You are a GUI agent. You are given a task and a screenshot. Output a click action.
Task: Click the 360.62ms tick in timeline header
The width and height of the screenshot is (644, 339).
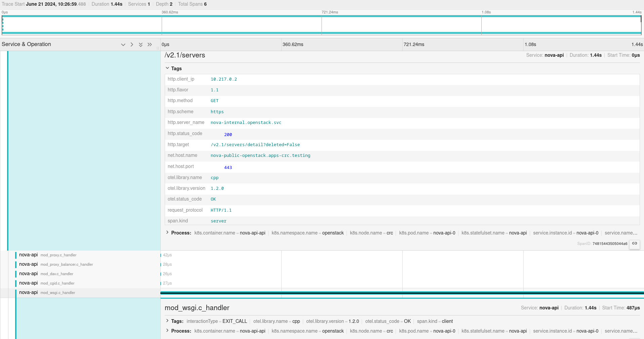click(x=293, y=44)
